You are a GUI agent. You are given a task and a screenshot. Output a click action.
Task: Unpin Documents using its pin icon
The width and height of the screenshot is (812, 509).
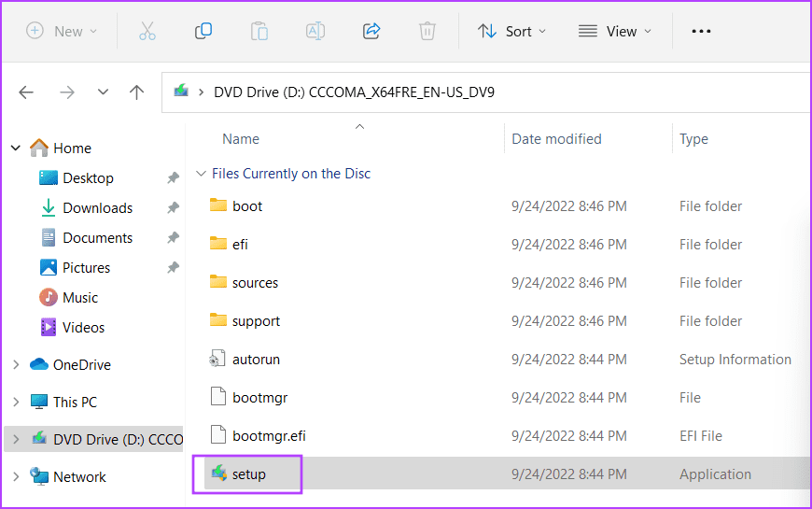click(x=173, y=238)
